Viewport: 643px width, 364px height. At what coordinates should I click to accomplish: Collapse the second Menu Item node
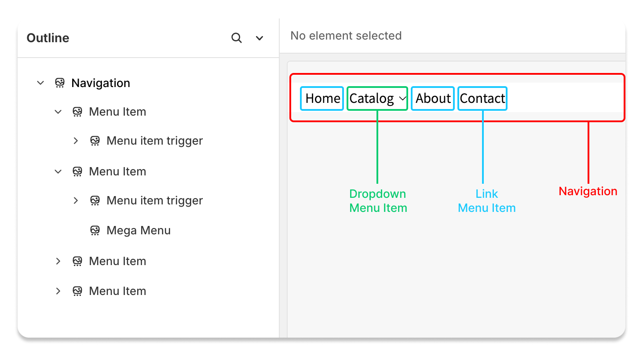point(58,171)
